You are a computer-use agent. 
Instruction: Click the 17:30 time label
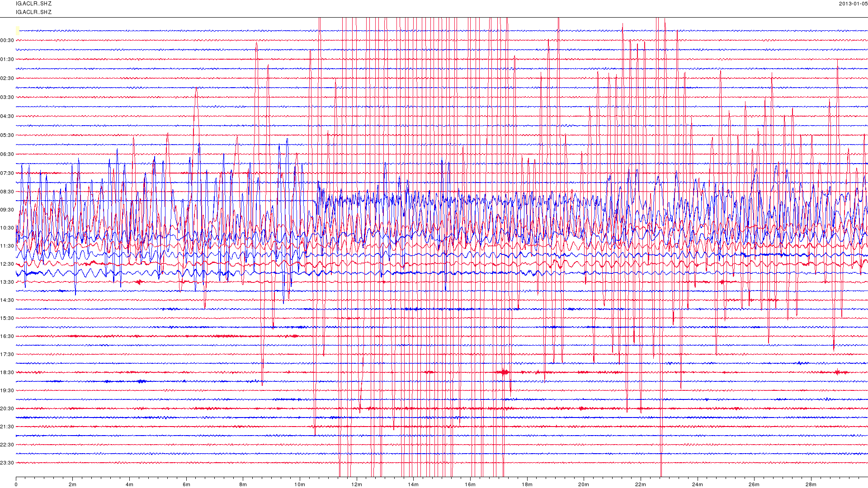(x=7, y=355)
